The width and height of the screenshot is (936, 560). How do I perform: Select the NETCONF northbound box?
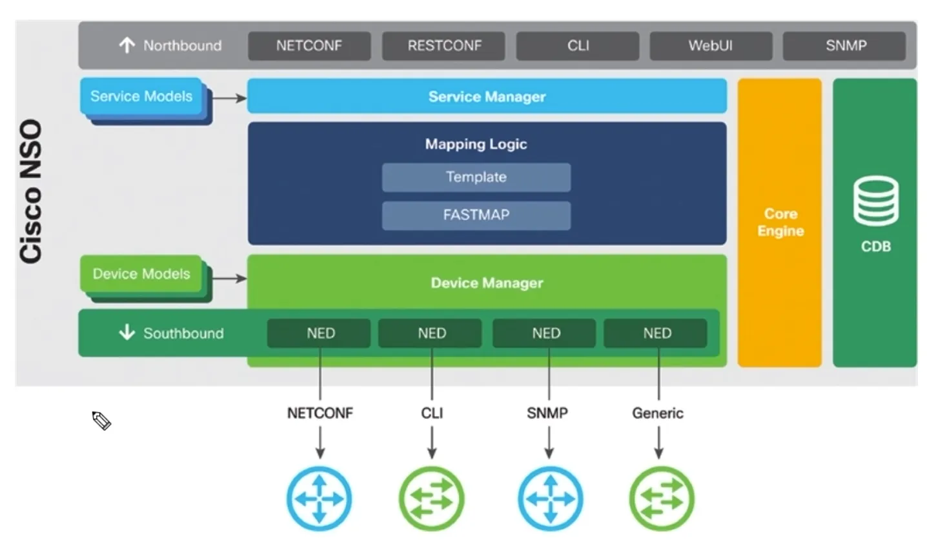coord(309,46)
